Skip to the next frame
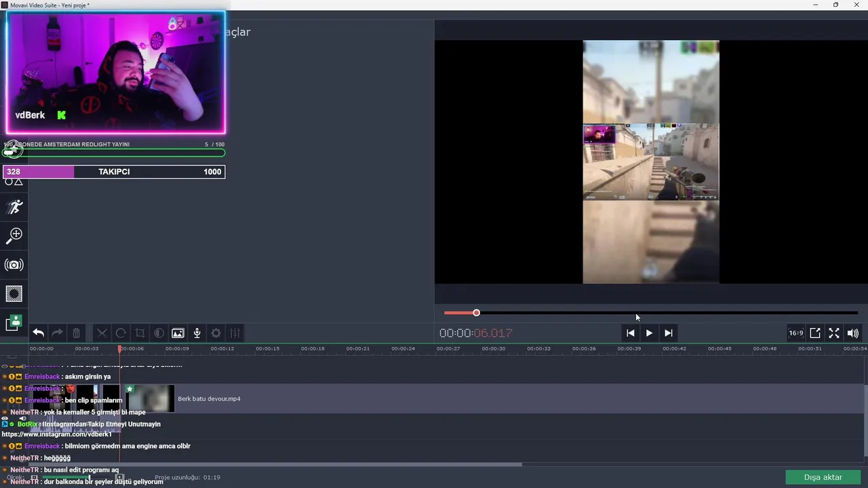The image size is (868, 488). click(x=668, y=333)
